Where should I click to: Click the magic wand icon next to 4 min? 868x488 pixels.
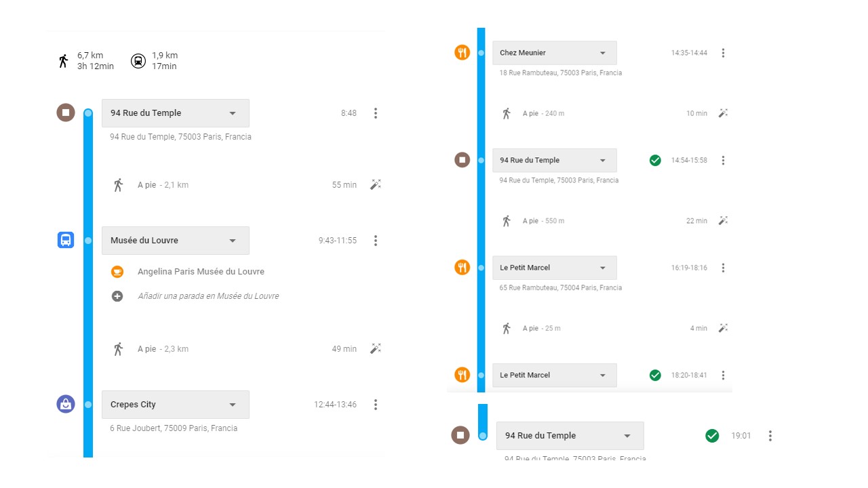tap(723, 328)
